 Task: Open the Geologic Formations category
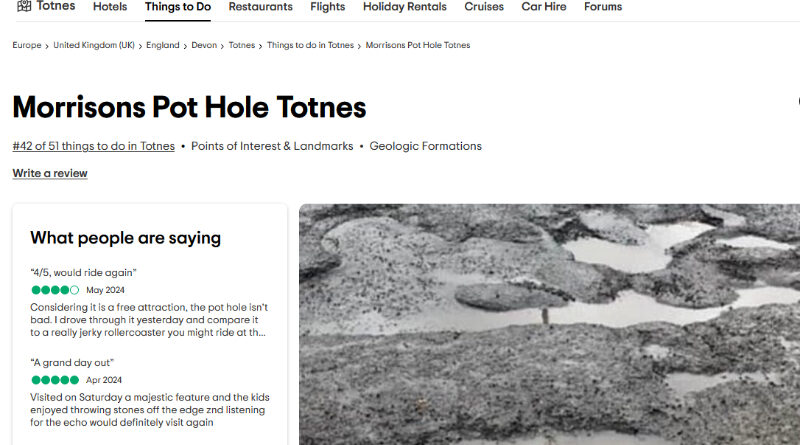coord(425,146)
